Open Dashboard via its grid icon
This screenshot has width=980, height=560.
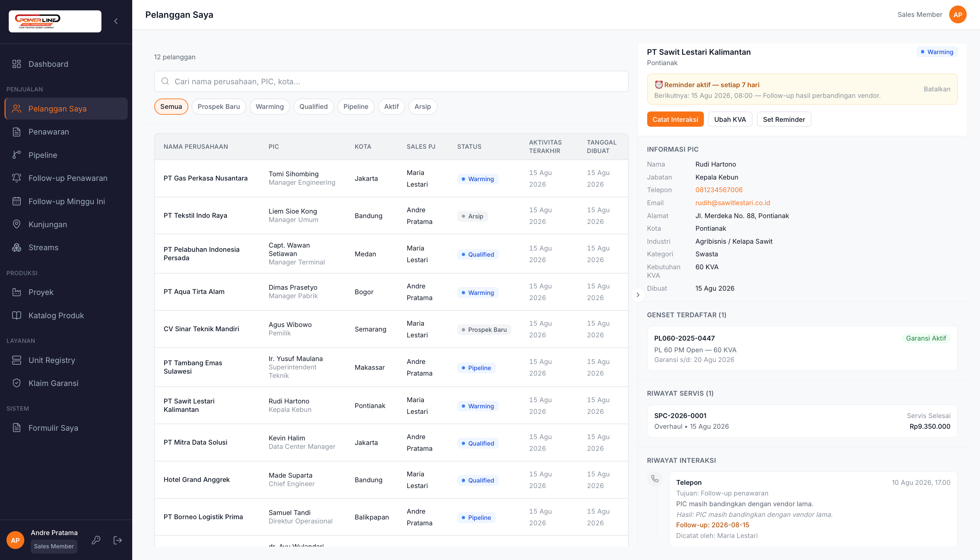tap(17, 64)
